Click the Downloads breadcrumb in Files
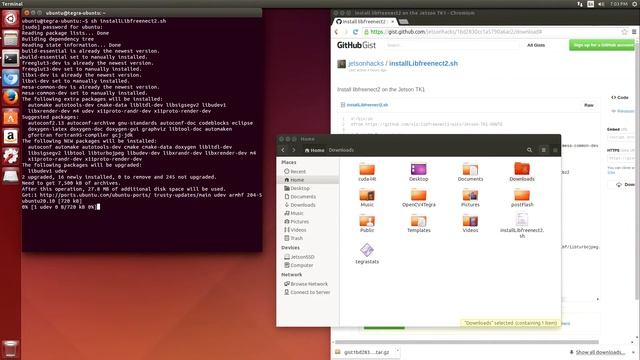Image resolution: width=640 pixels, height=360 pixels. point(341,150)
